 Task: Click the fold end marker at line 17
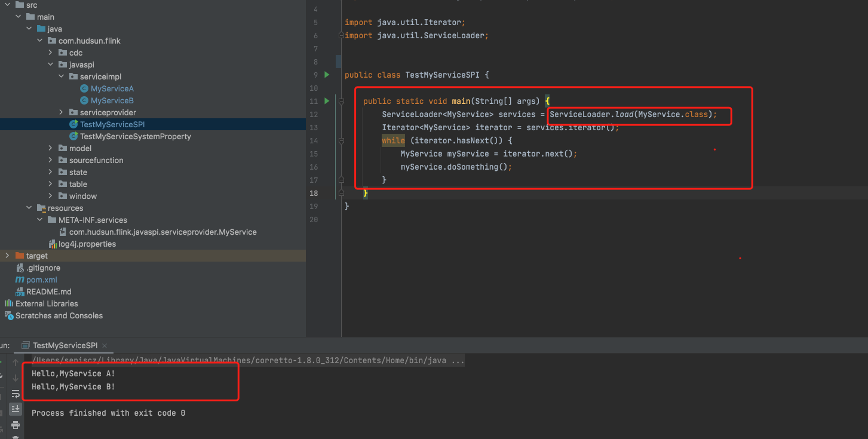341,180
